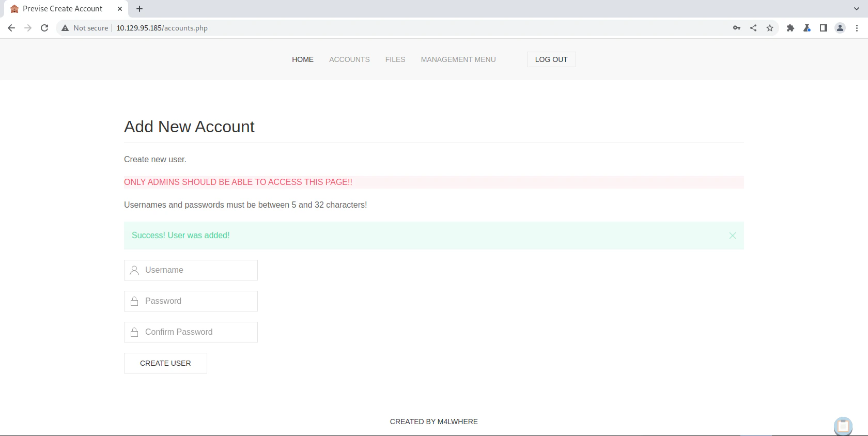This screenshot has height=436, width=868.
Task: Click the 'Success! User was added!' message
Action: click(181, 236)
